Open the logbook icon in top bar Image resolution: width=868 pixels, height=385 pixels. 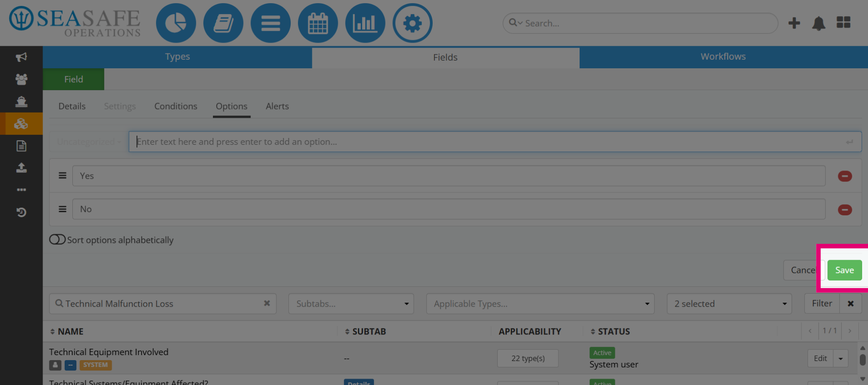(223, 23)
